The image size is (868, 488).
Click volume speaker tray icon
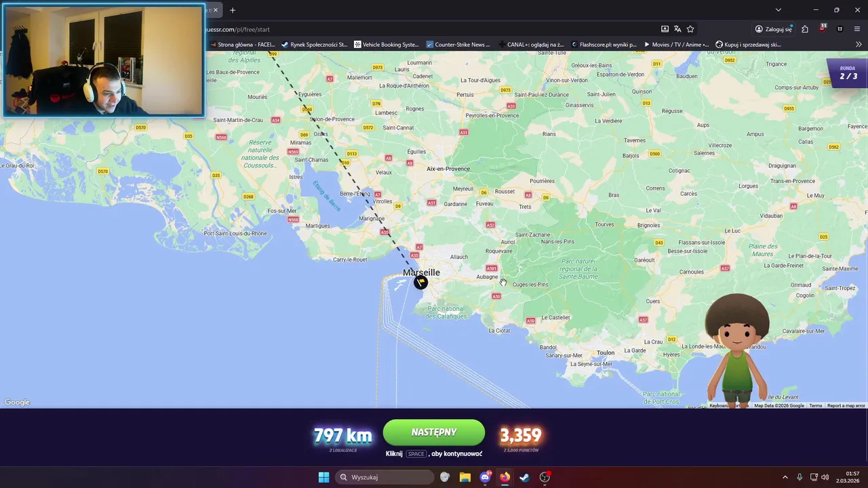point(825,477)
